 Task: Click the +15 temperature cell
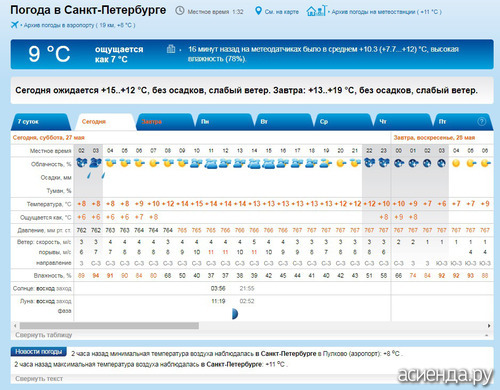coord(197,204)
